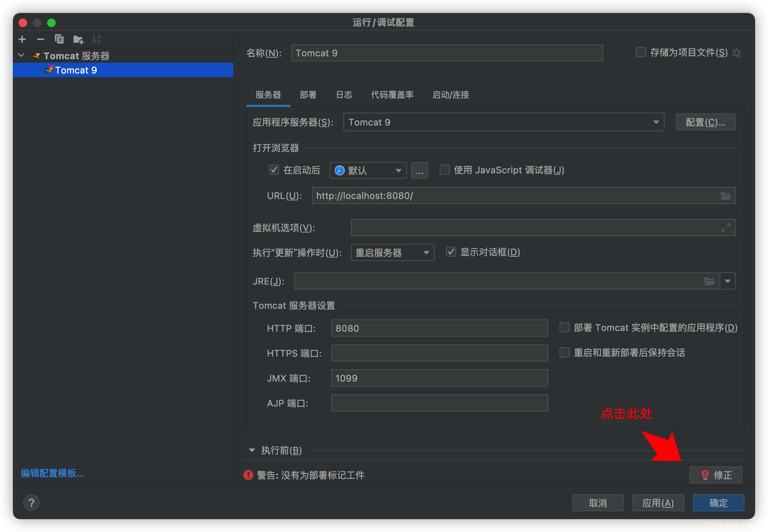Click the HTTP 端口 field showing 8080

click(x=440, y=328)
